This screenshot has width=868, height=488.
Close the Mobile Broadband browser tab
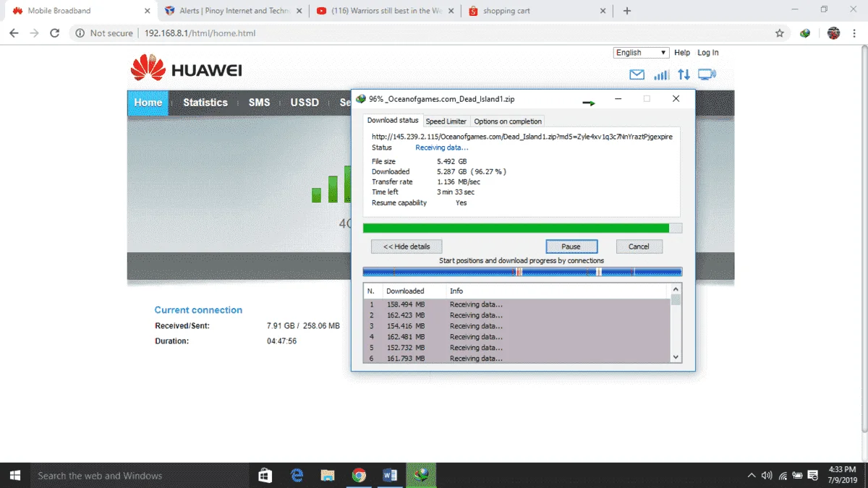pos(147,11)
